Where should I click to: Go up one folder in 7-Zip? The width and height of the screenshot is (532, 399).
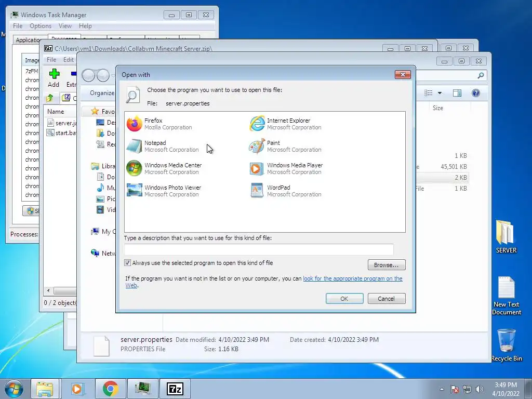tap(50, 98)
